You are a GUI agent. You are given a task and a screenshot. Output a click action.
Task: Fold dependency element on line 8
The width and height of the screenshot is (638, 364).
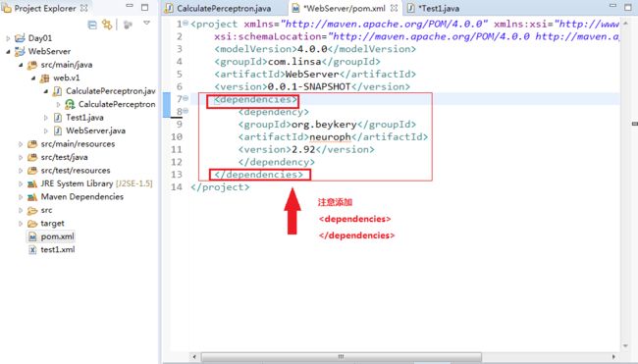tap(186, 111)
